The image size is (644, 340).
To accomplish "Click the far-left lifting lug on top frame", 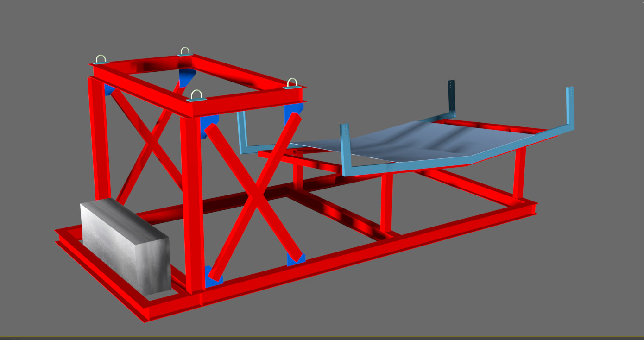I will pyautogui.click(x=101, y=60).
